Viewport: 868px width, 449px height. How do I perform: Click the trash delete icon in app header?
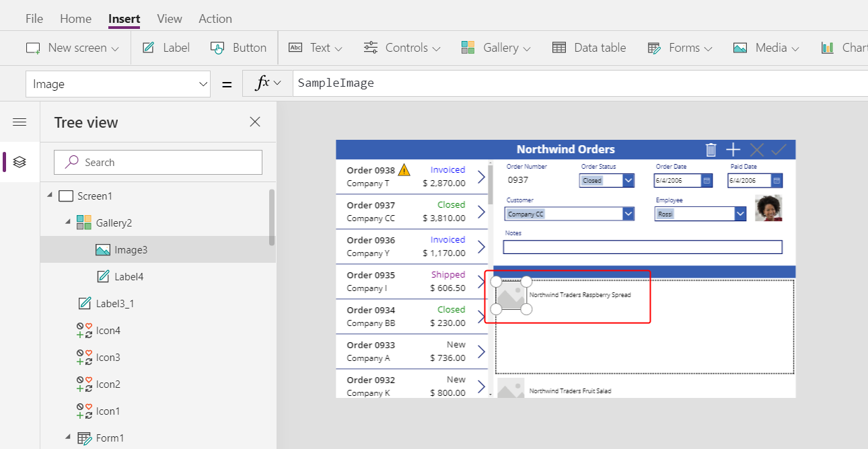click(711, 150)
